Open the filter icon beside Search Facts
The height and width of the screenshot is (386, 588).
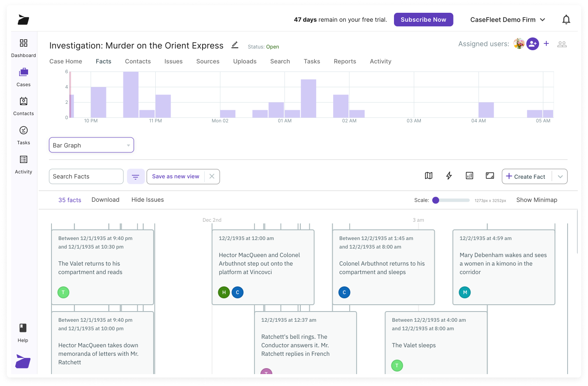[136, 176]
